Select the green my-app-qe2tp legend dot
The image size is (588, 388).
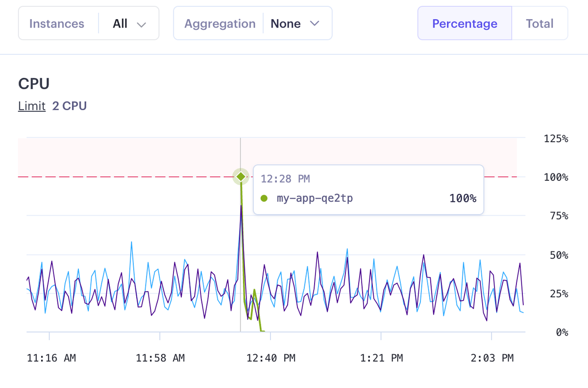(x=264, y=198)
